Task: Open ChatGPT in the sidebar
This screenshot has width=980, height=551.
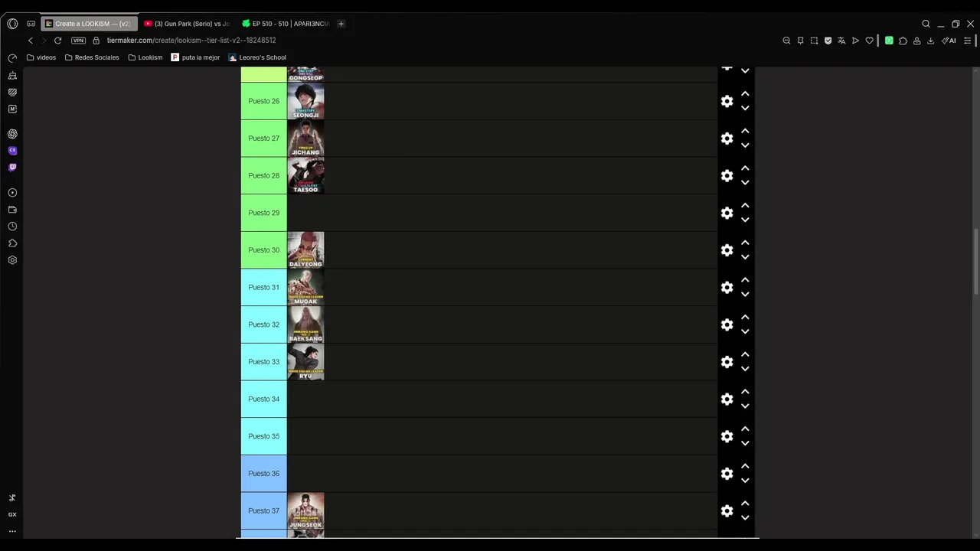Action: [12, 134]
